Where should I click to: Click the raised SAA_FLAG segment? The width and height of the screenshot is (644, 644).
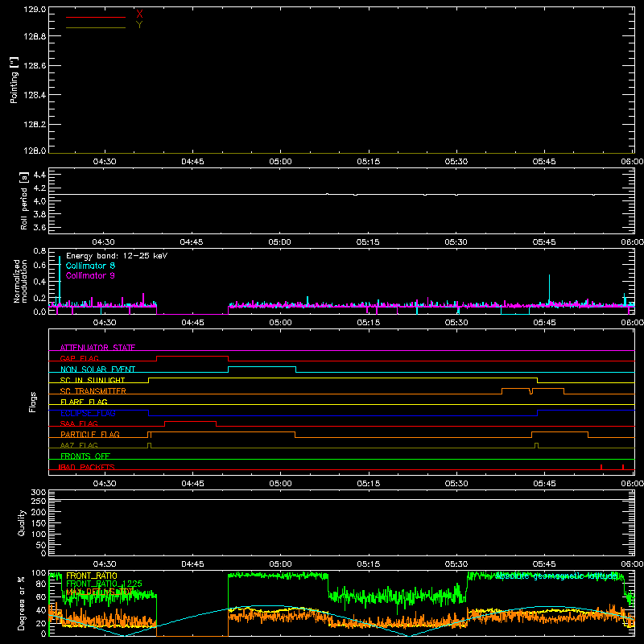tap(190, 421)
